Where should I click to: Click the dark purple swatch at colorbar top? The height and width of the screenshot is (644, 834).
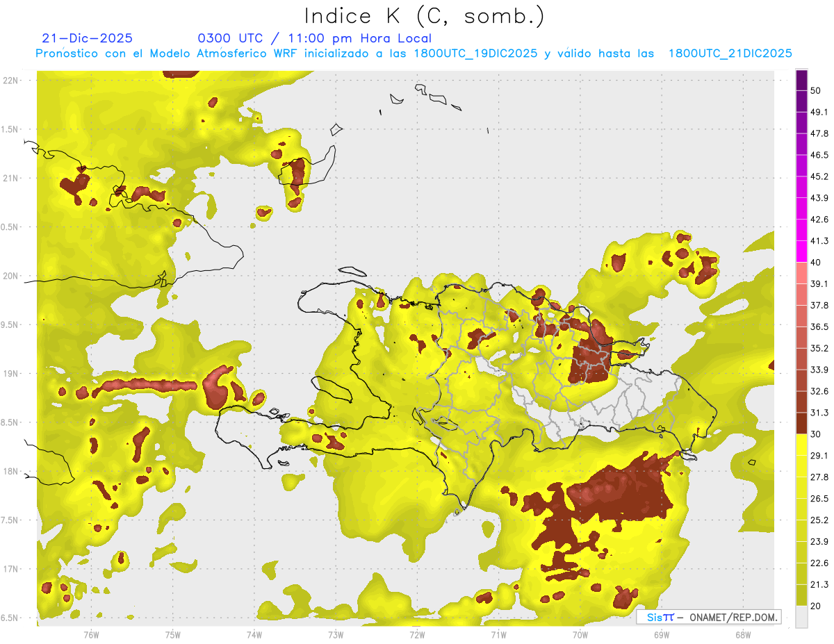click(x=802, y=80)
